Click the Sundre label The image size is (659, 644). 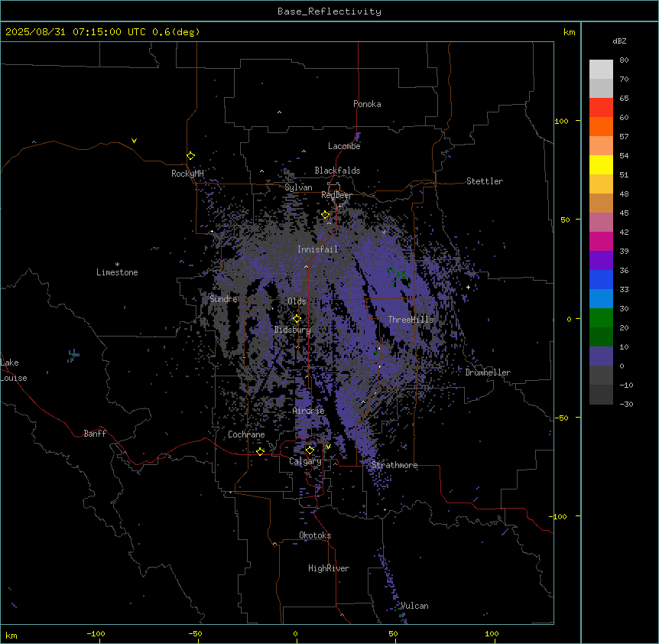click(x=223, y=299)
